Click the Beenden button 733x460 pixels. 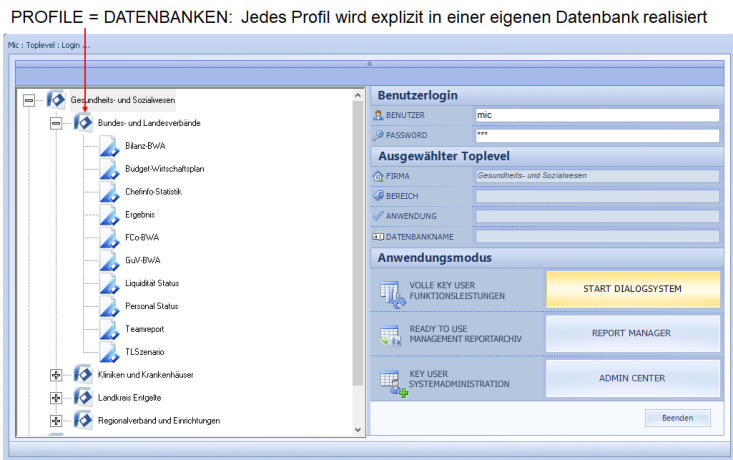(x=677, y=418)
